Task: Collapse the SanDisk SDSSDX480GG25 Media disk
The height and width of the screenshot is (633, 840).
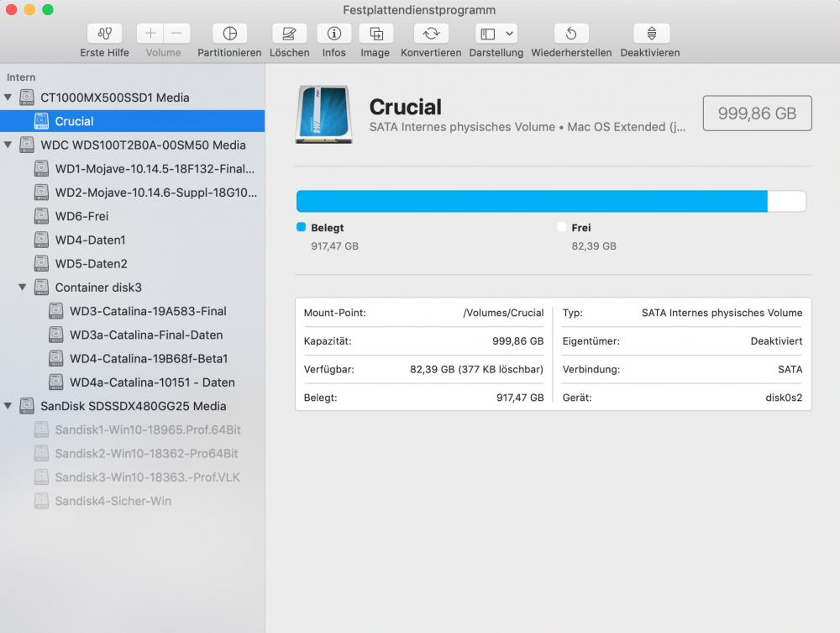Action: pyautogui.click(x=8, y=406)
